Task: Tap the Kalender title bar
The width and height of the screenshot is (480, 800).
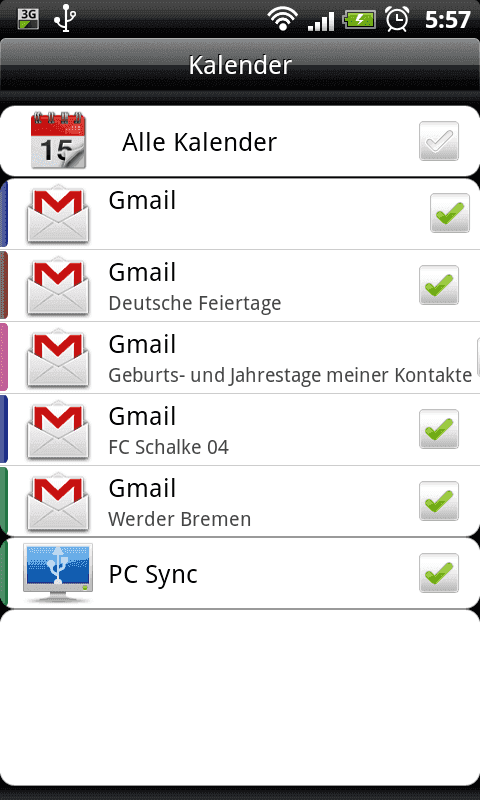Action: coord(240,65)
